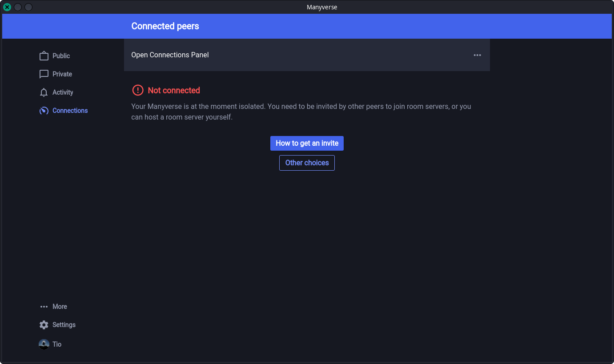Go to the Public tab
This screenshot has width=614, height=364.
(61, 56)
